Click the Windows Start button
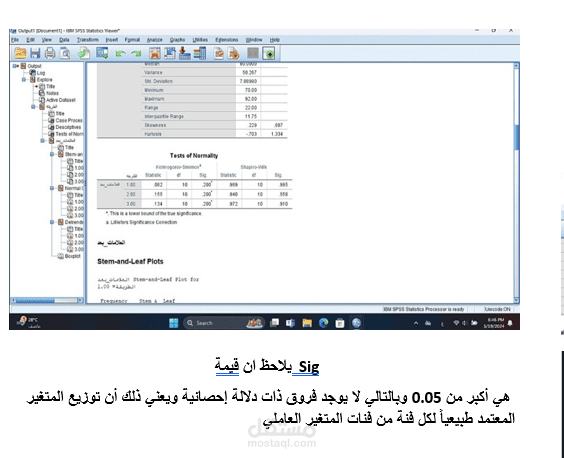Viewport: 564px width, 458px height. [174, 323]
